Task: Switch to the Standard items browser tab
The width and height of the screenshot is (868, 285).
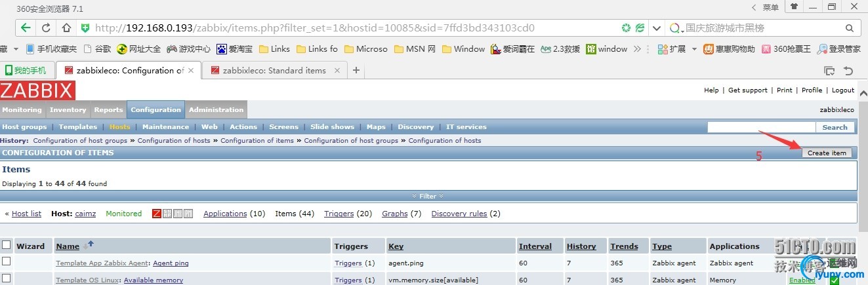Action: pos(274,70)
